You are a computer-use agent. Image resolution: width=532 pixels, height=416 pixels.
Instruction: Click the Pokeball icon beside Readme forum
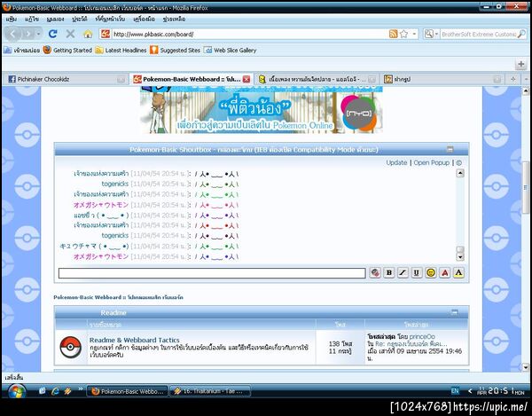coord(71,347)
